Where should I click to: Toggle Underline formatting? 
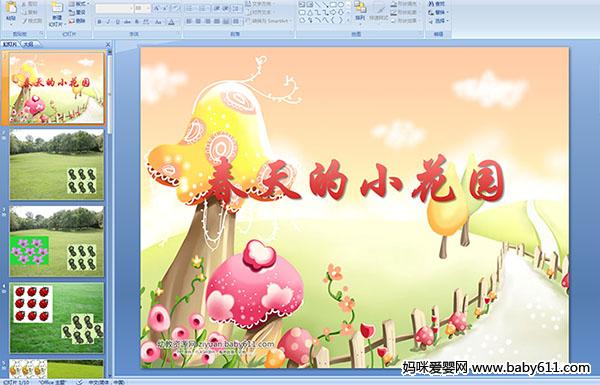coord(117,22)
